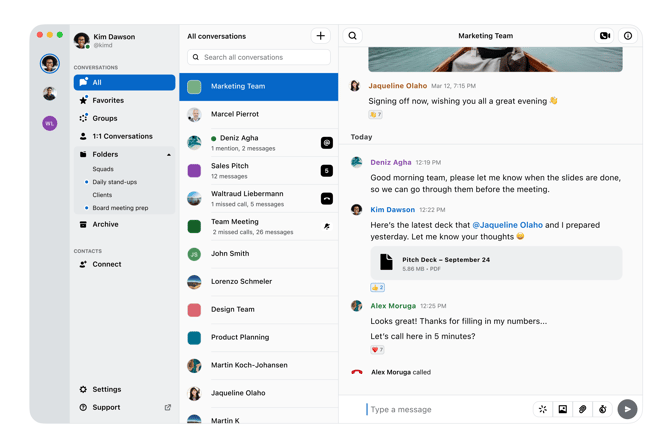
Task: Start a video call in Marketing Team
Action: coord(604,36)
